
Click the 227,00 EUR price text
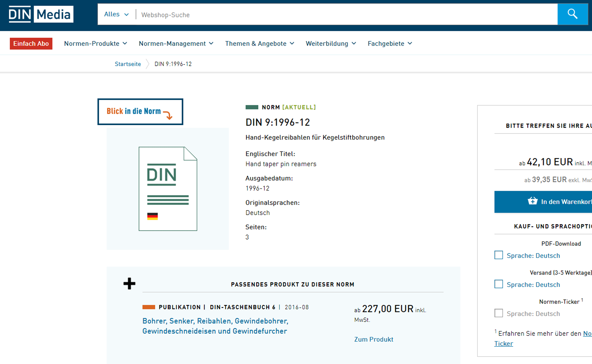(388, 309)
